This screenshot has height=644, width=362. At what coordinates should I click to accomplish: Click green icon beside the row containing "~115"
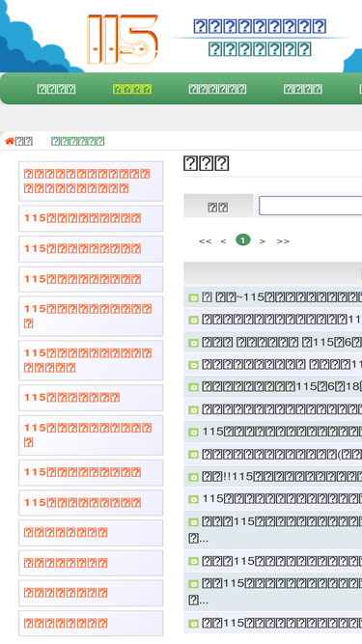(193, 297)
